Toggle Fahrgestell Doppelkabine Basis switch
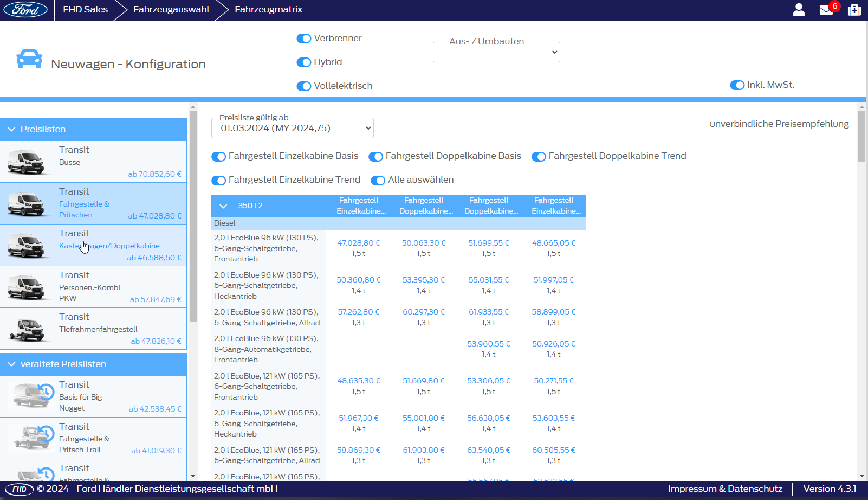The image size is (868, 500). click(375, 157)
